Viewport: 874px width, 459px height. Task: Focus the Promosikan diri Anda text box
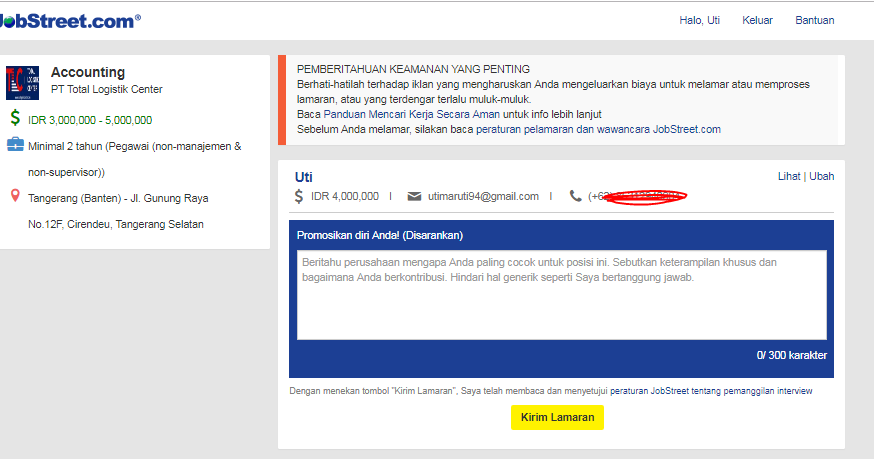pos(561,295)
